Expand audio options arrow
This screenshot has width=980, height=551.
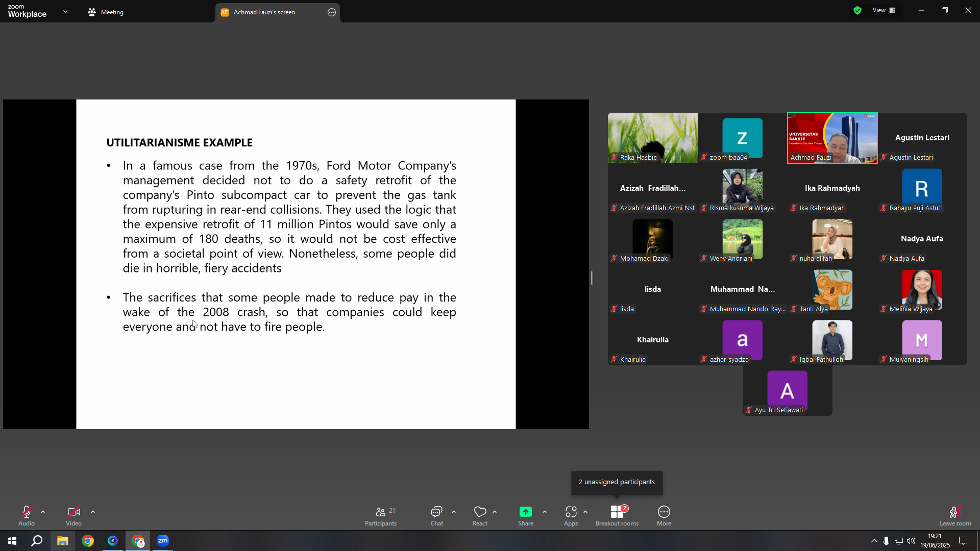43,512
